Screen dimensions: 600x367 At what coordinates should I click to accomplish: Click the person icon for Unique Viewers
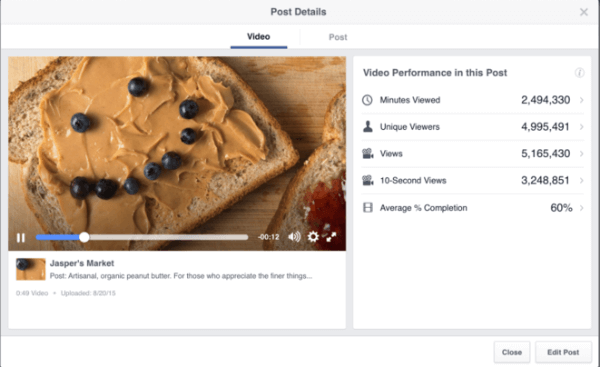(x=368, y=127)
